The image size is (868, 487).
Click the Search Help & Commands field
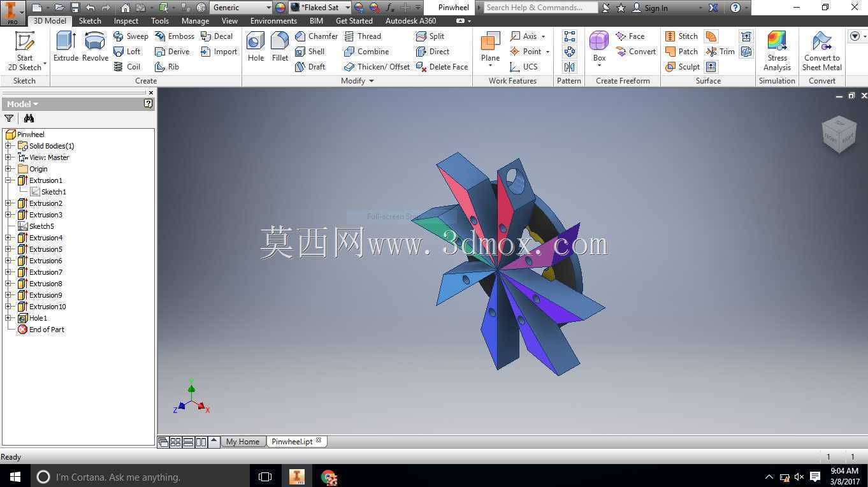click(x=540, y=8)
